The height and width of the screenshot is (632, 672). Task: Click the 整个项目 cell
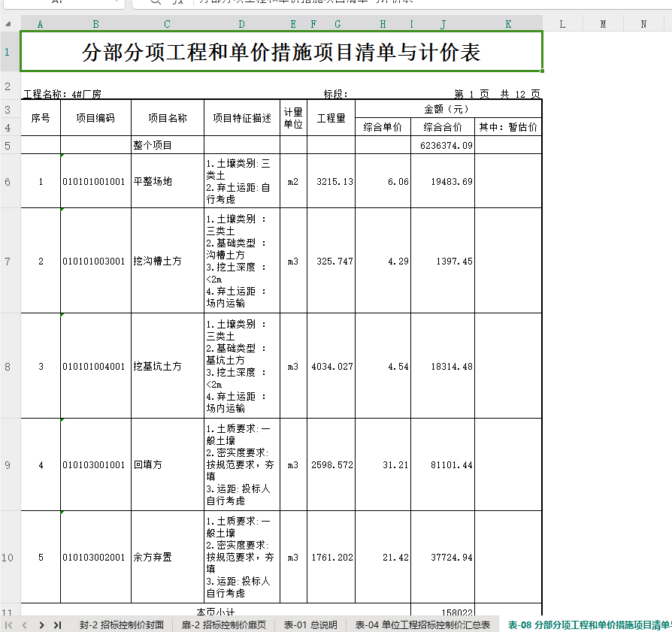pos(167,145)
